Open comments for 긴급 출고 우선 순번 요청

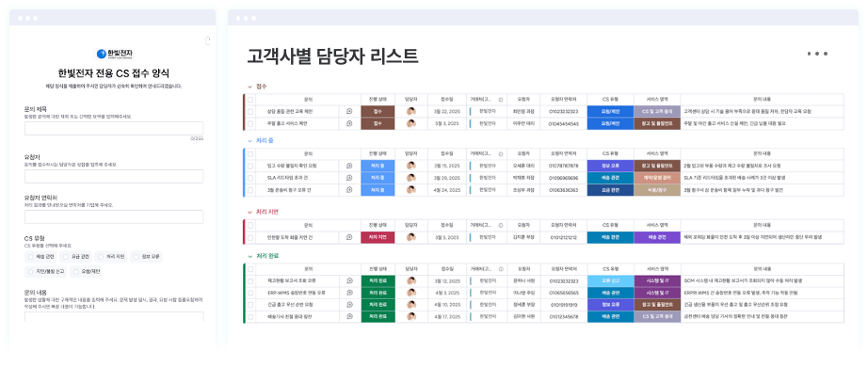click(x=349, y=305)
